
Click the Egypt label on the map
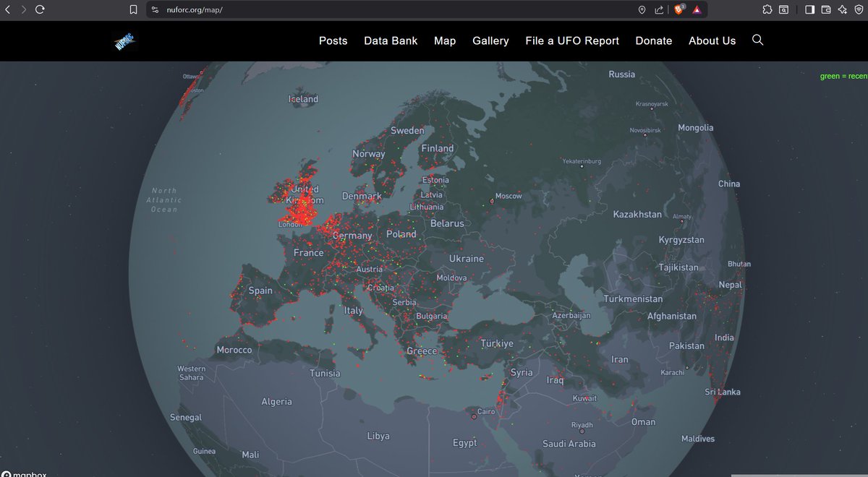465,443
